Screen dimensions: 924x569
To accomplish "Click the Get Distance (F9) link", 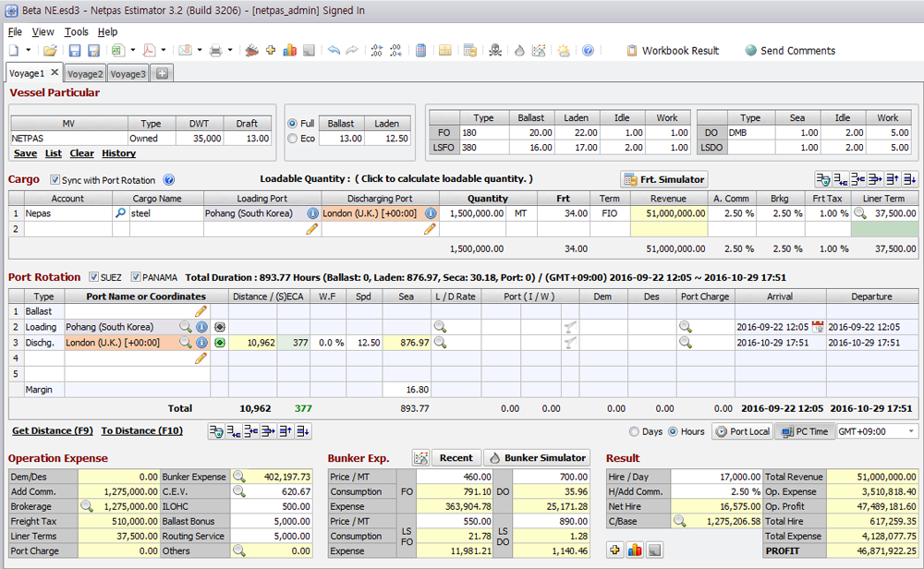I will (52, 430).
